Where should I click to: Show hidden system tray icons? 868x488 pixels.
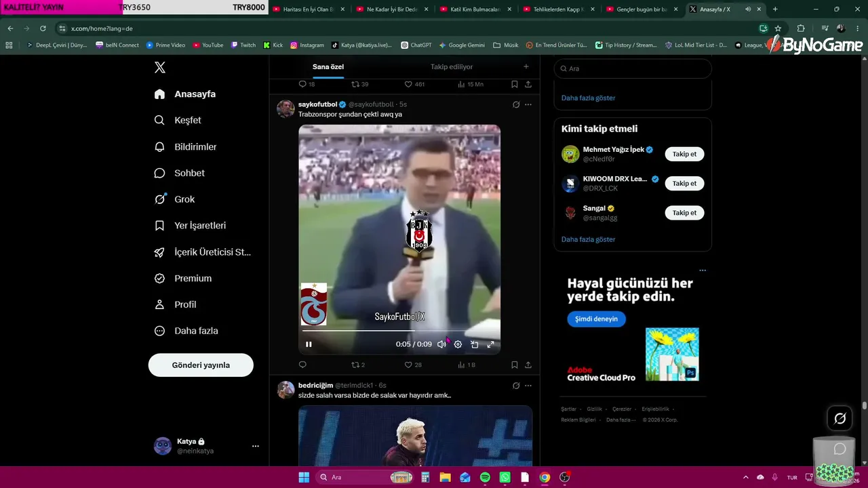click(x=746, y=477)
